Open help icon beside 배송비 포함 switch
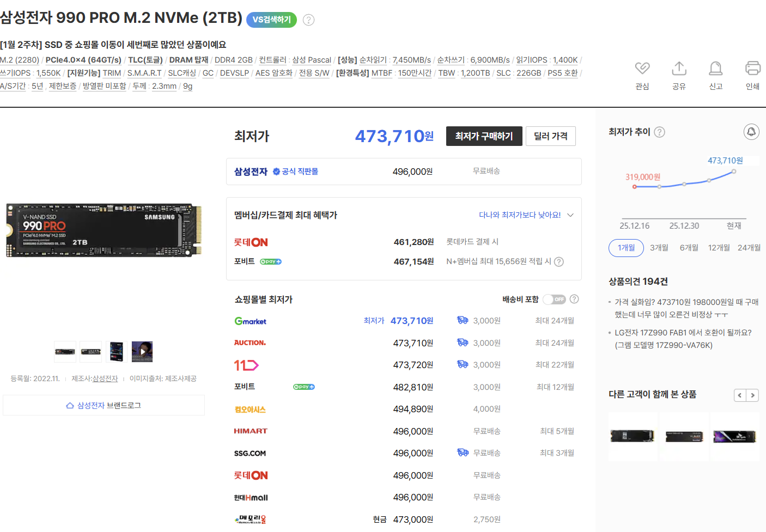Screen dimensions: 766x532 tap(574, 299)
